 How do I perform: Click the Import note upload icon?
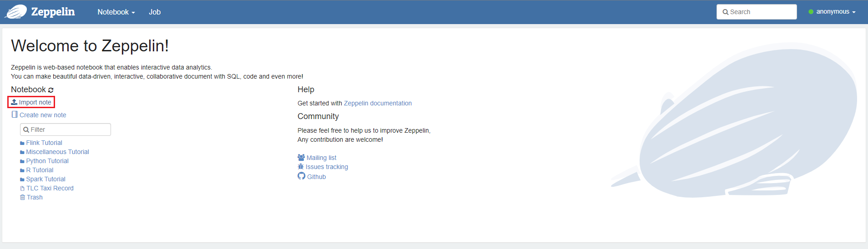(x=14, y=102)
